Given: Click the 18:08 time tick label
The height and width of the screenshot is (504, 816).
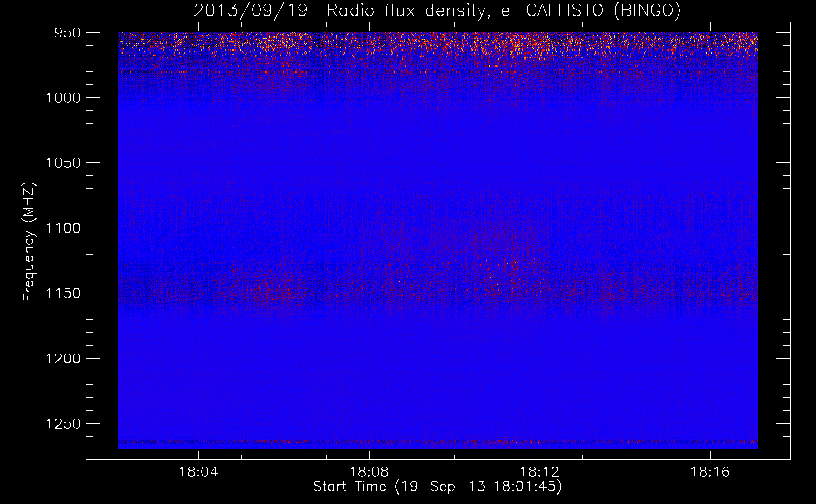Looking at the screenshot, I should (x=369, y=472).
